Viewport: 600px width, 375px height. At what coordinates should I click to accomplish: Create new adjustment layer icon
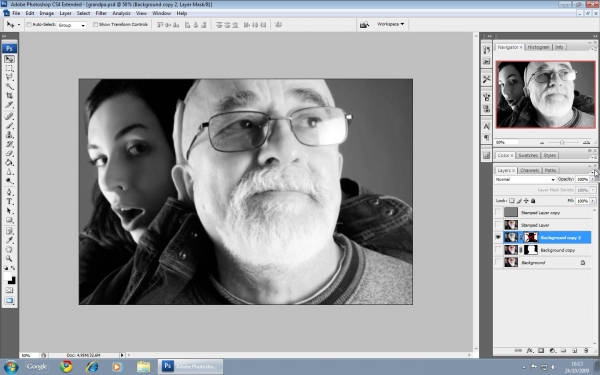(553, 350)
